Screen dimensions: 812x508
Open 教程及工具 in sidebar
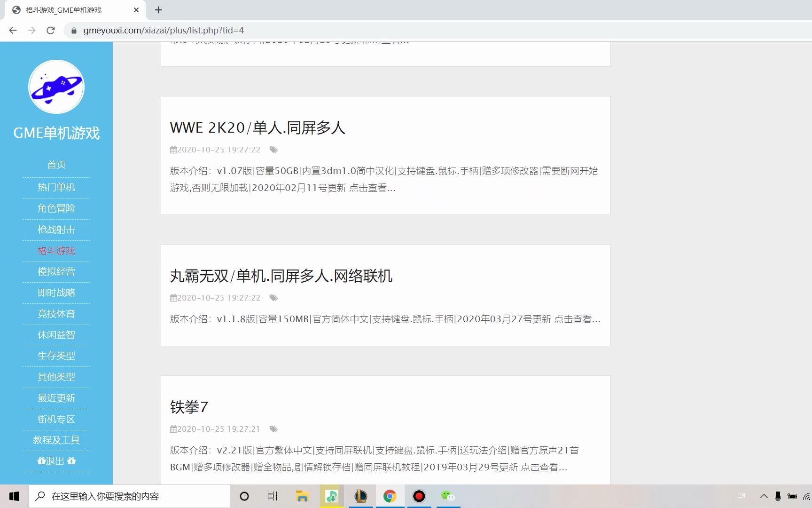[56, 440]
